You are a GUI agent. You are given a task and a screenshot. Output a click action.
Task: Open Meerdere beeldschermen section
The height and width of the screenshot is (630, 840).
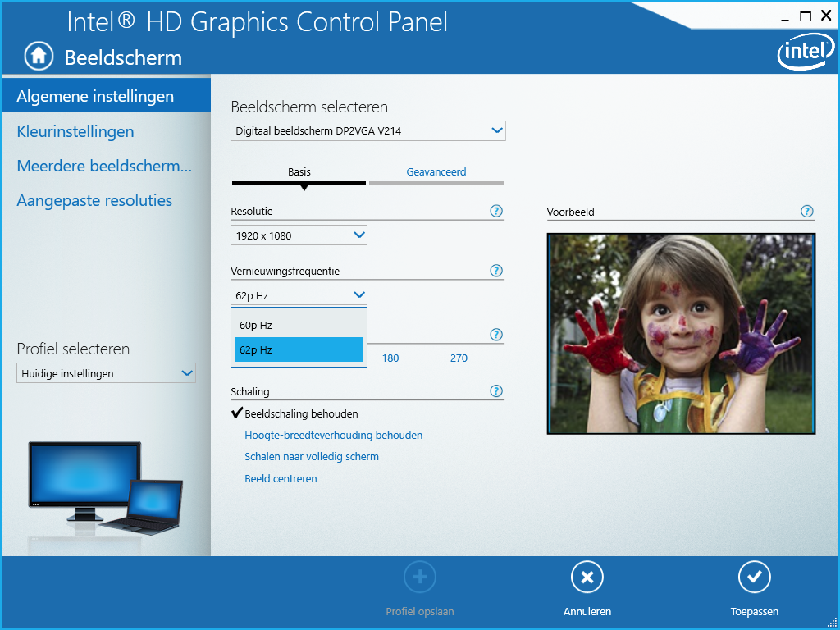point(104,166)
